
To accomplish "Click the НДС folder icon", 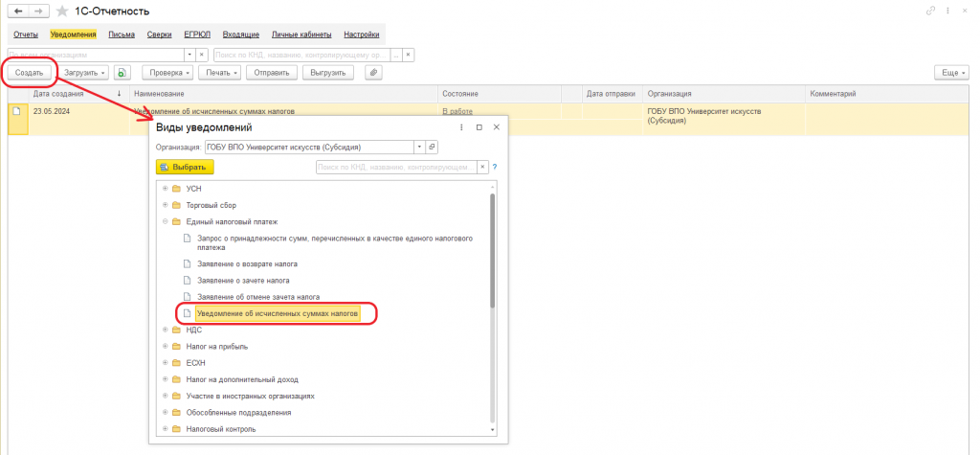I will click(176, 330).
